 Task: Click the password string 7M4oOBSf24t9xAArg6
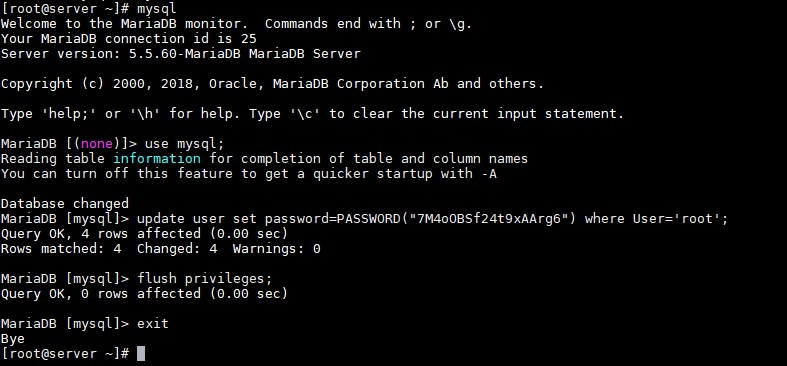(x=485, y=219)
